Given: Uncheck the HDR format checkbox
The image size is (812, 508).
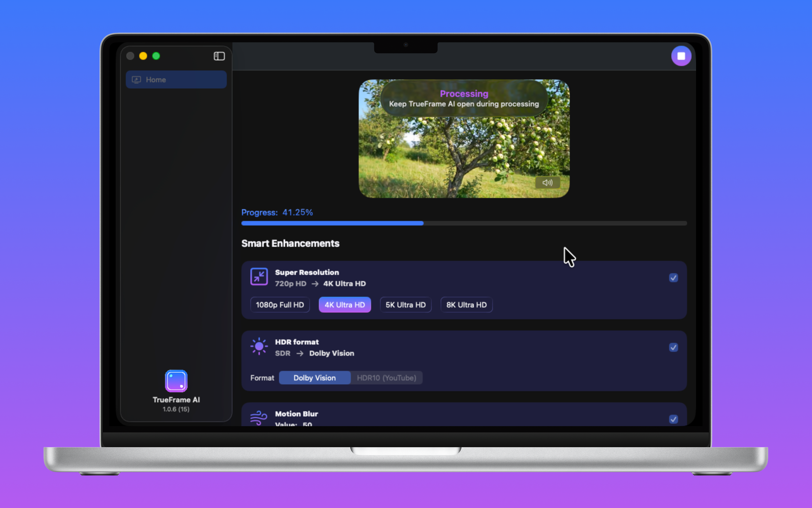Looking at the screenshot, I should 673,347.
